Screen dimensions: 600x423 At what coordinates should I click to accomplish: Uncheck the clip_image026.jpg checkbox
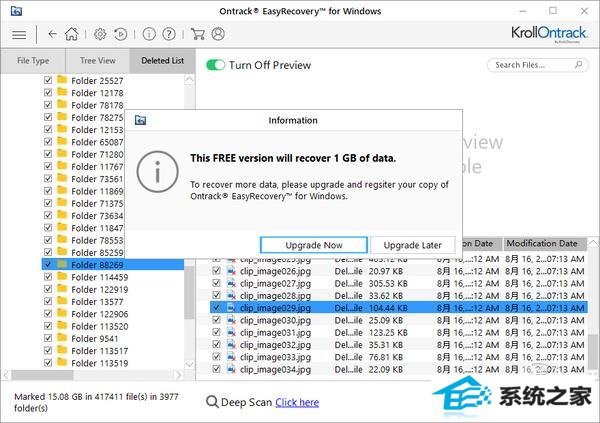coord(216,271)
